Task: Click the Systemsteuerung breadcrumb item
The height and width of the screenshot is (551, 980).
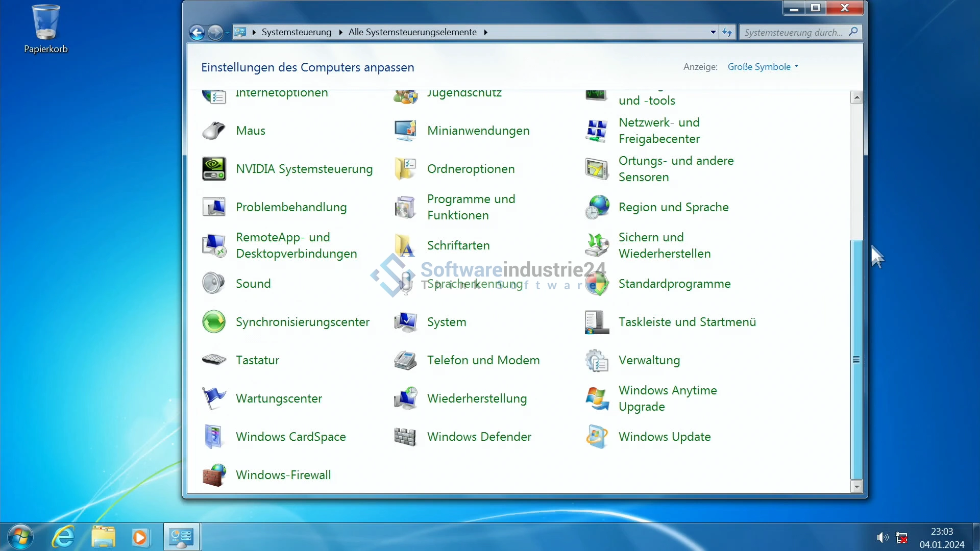Action: tap(296, 32)
